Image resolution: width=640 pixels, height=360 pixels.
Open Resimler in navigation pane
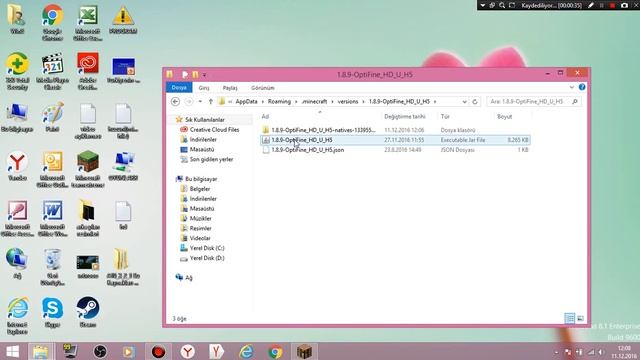click(196, 228)
